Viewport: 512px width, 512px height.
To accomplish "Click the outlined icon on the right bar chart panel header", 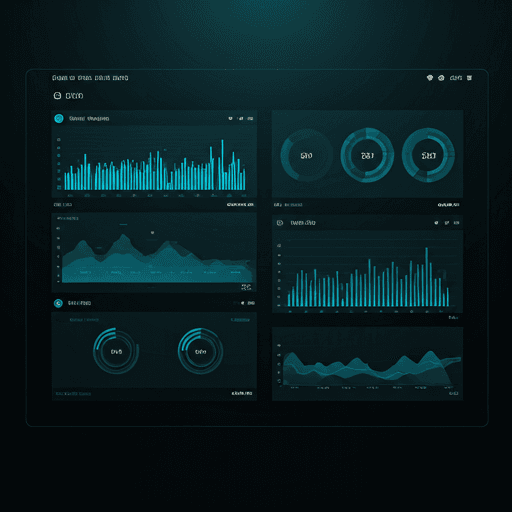I will click(x=280, y=223).
